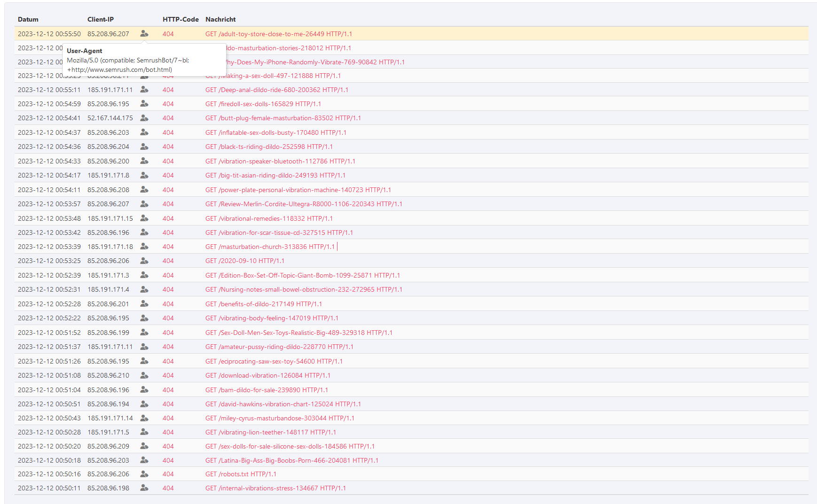The image size is (817, 504).
Task: Click user-agent icon in the 00:50:51 row
Action: click(144, 404)
